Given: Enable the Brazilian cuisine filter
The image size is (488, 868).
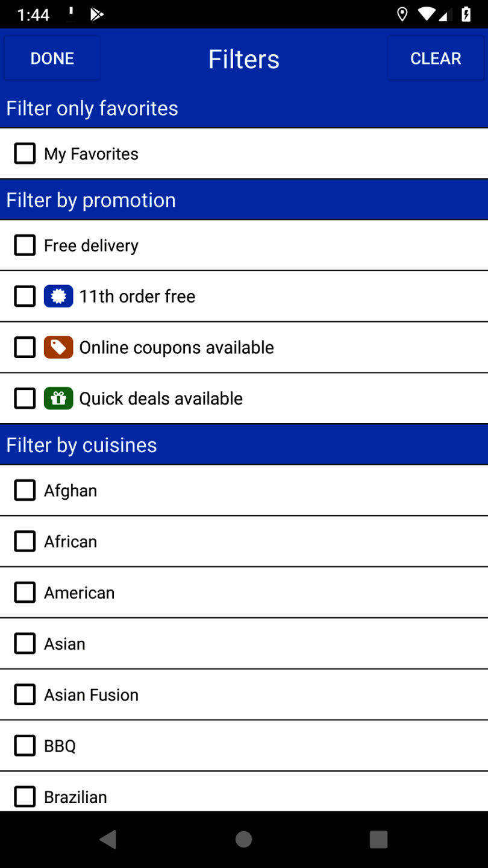Looking at the screenshot, I should [24, 796].
